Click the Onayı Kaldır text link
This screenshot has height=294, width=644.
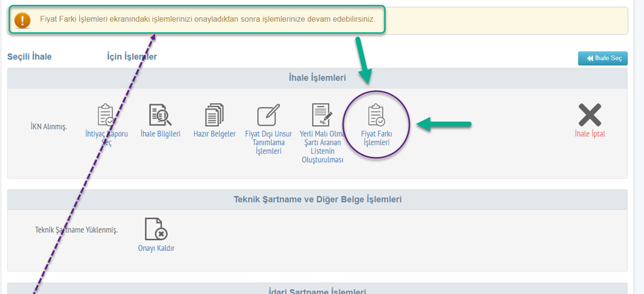pos(156,248)
